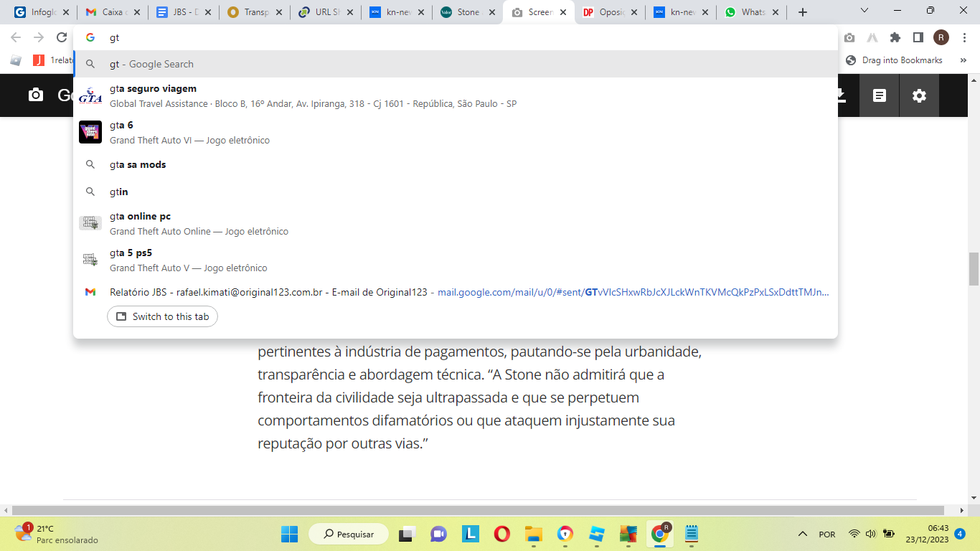Open Task View from the taskbar
Viewport: 980px width, 551px height.
click(x=407, y=534)
